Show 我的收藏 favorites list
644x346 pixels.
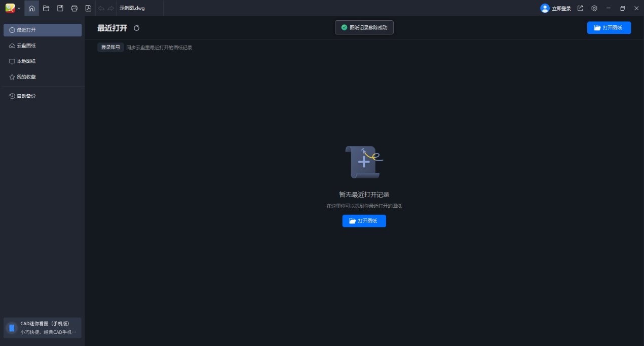click(43, 77)
